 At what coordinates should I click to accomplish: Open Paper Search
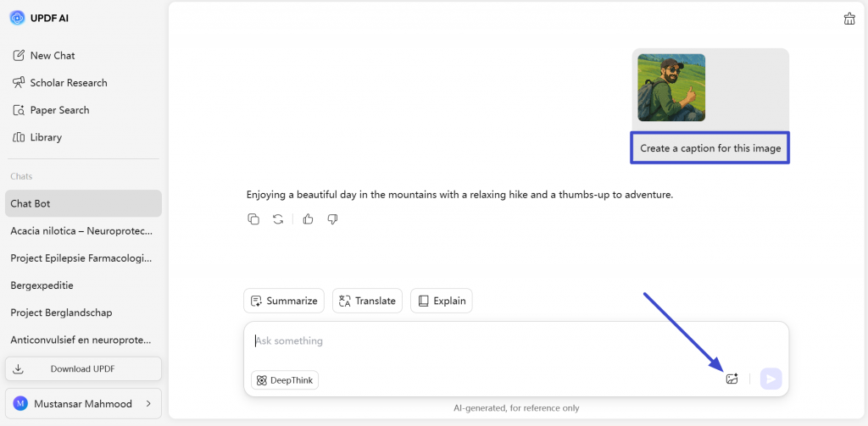pyautogui.click(x=50, y=110)
